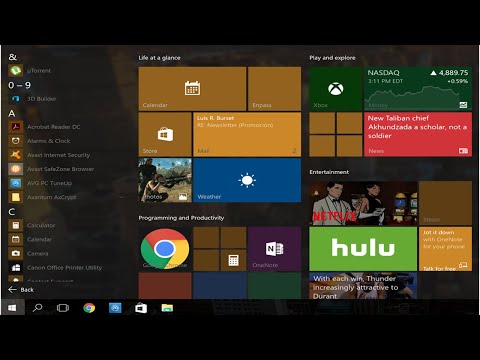Open the NASDAQ Money tile
The width and height of the screenshot is (480, 360).
pos(418,89)
